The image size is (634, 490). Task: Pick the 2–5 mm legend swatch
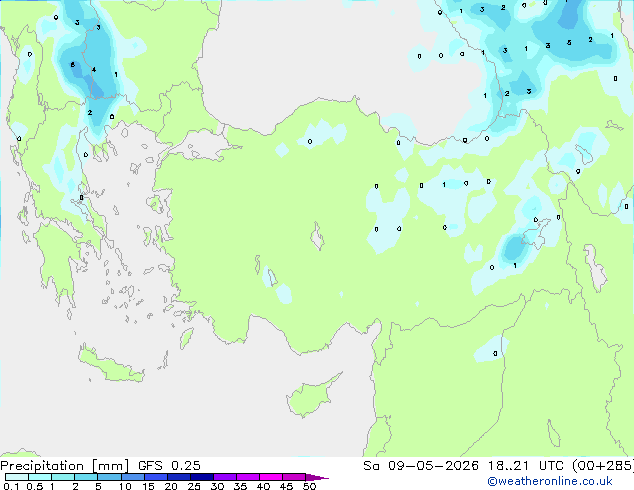click(86, 477)
